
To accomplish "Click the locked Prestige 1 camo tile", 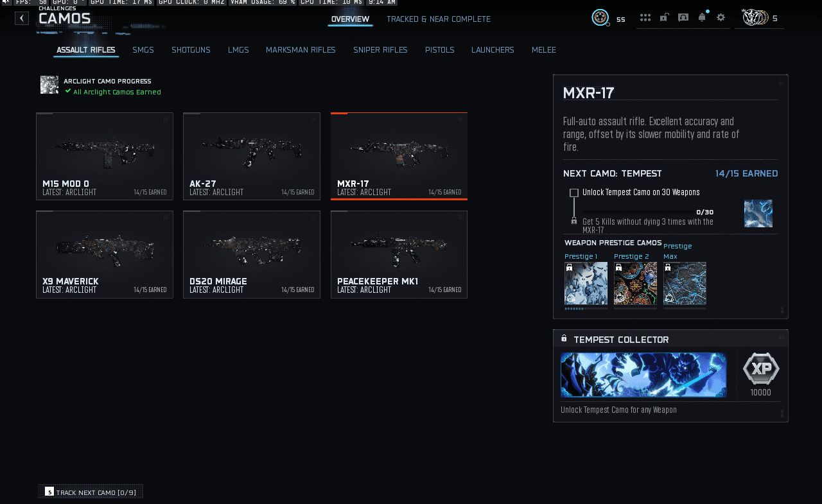I will click(586, 283).
